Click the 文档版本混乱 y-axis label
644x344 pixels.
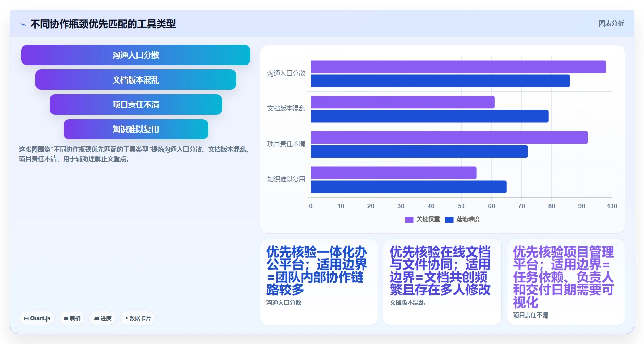click(286, 109)
